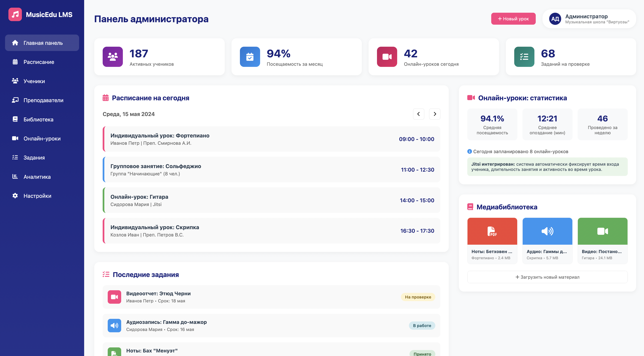Click the video icon in Онлайн-уроки: статистика heading

471,98
